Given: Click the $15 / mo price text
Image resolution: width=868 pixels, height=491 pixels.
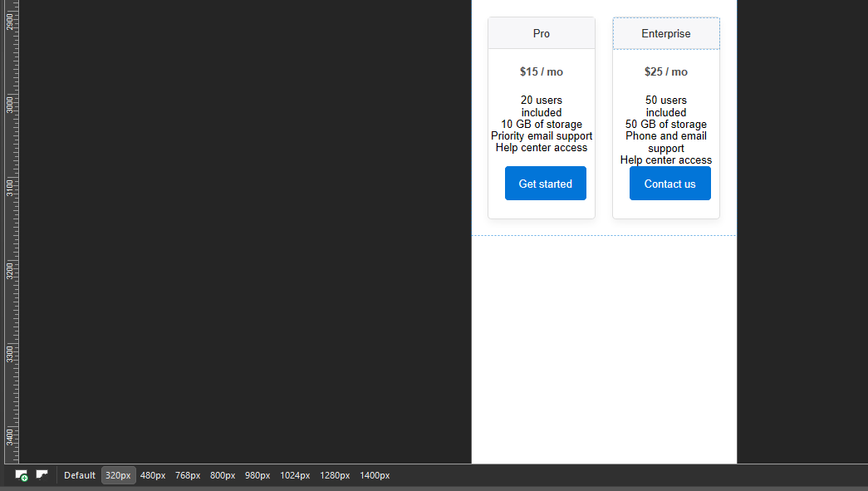Looking at the screenshot, I should coord(542,71).
